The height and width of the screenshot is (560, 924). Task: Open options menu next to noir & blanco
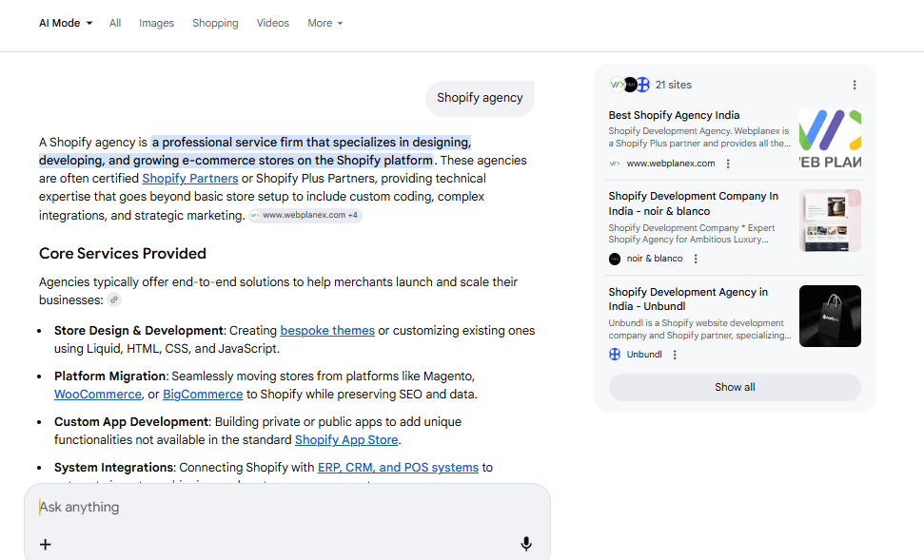[696, 259]
